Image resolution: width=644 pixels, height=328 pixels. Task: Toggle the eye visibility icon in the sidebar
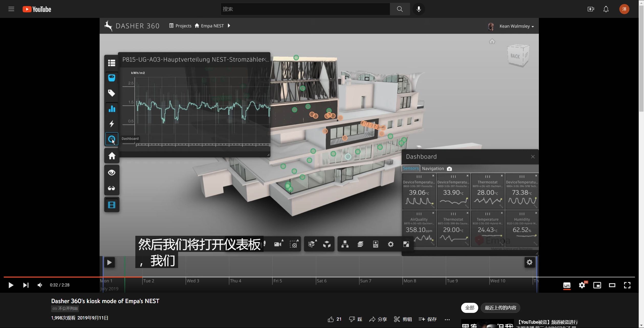point(112,172)
